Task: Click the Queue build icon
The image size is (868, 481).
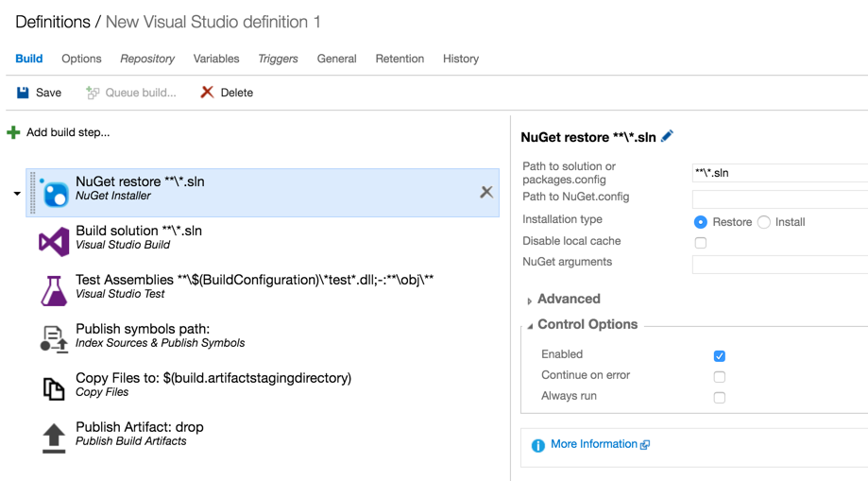Action: click(x=93, y=93)
